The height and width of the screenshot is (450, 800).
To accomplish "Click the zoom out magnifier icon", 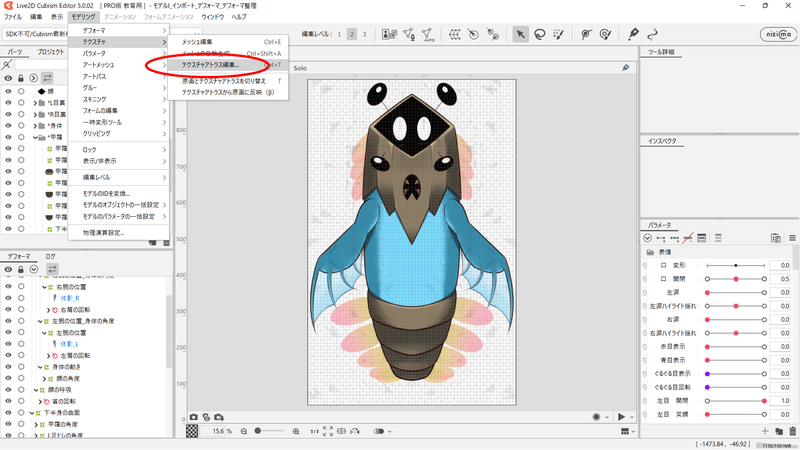I will tap(244, 431).
